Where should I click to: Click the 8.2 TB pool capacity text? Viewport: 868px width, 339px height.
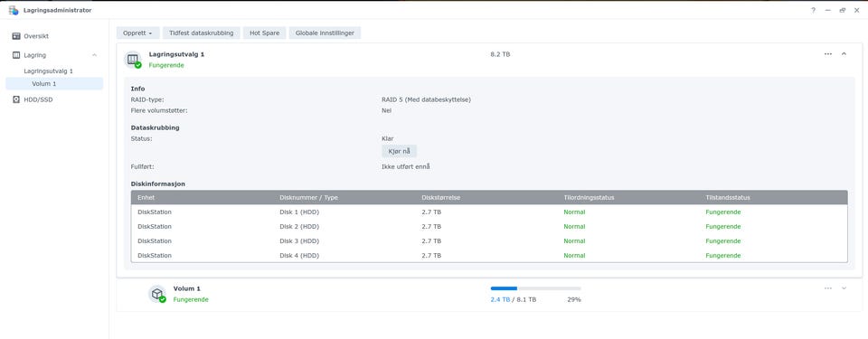click(500, 54)
